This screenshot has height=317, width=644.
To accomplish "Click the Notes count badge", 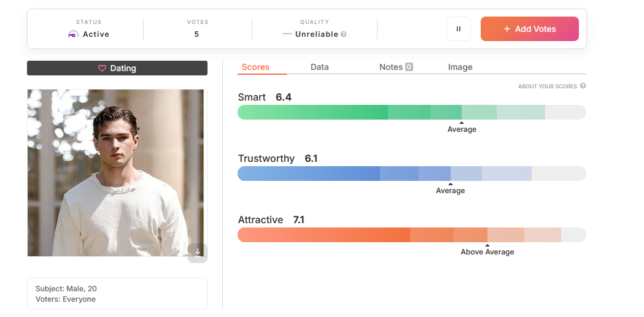I will (x=409, y=67).
